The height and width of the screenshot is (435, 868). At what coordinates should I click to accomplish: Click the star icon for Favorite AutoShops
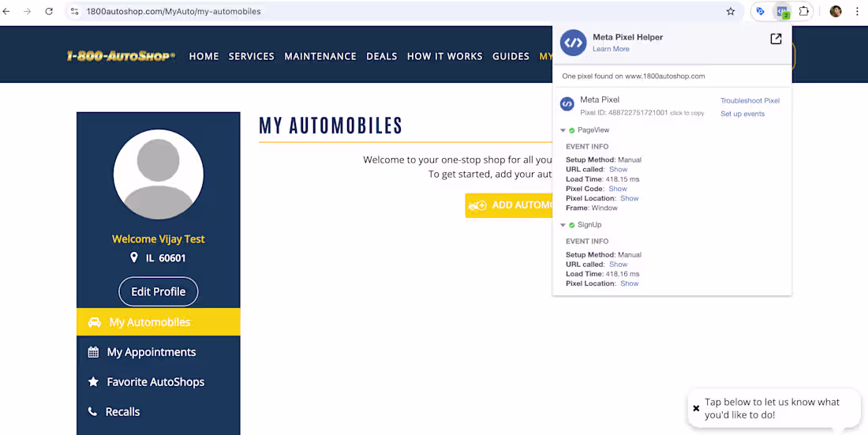(x=94, y=382)
